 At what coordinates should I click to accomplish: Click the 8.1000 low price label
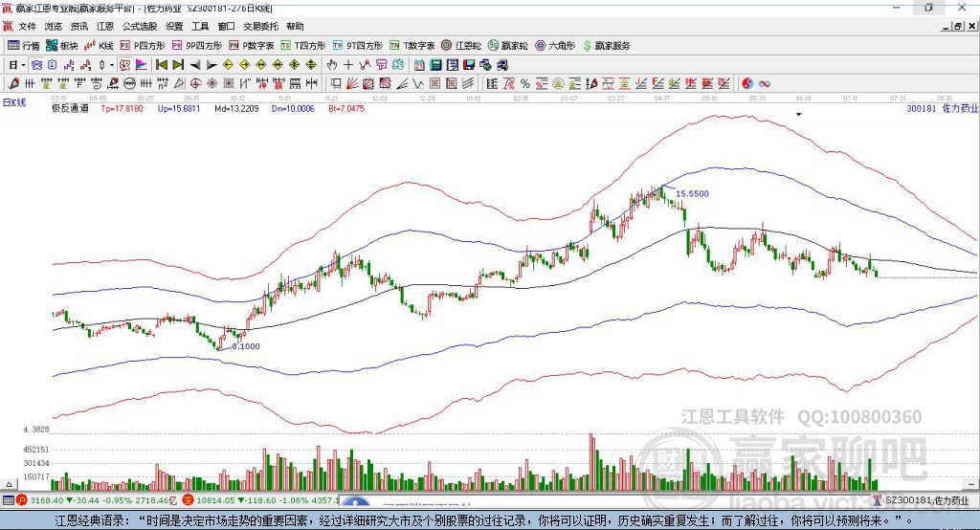[x=246, y=346]
